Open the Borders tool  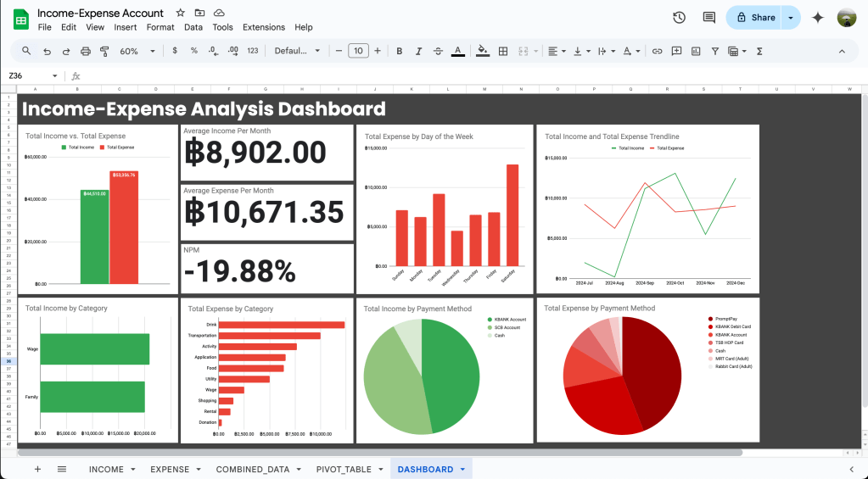pos(503,51)
